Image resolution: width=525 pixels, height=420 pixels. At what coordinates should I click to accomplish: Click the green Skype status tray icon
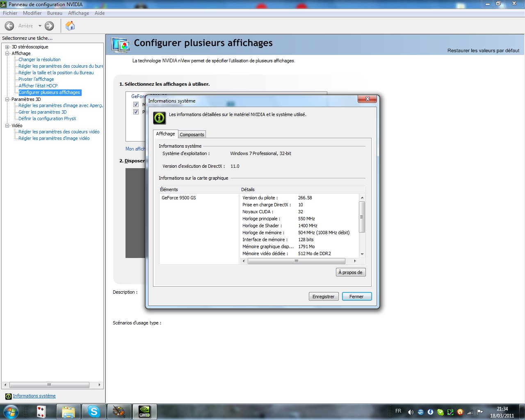pos(440,412)
